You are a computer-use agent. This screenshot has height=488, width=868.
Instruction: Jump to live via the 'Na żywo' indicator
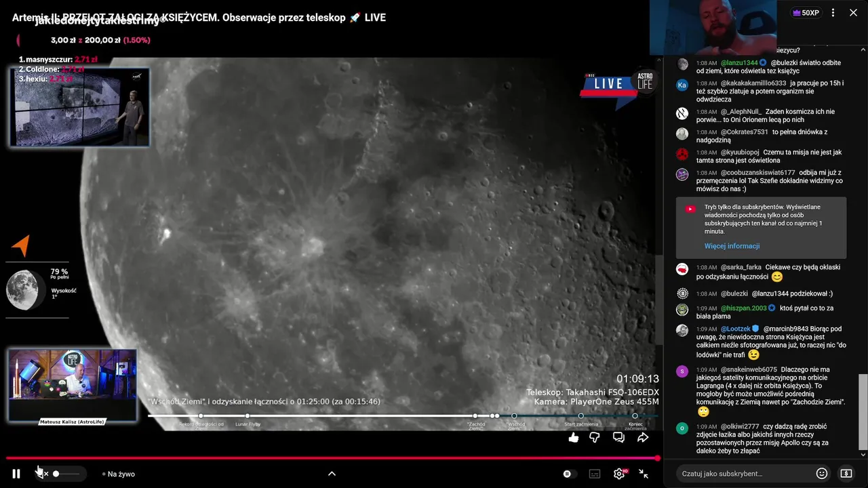coord(119,474)
